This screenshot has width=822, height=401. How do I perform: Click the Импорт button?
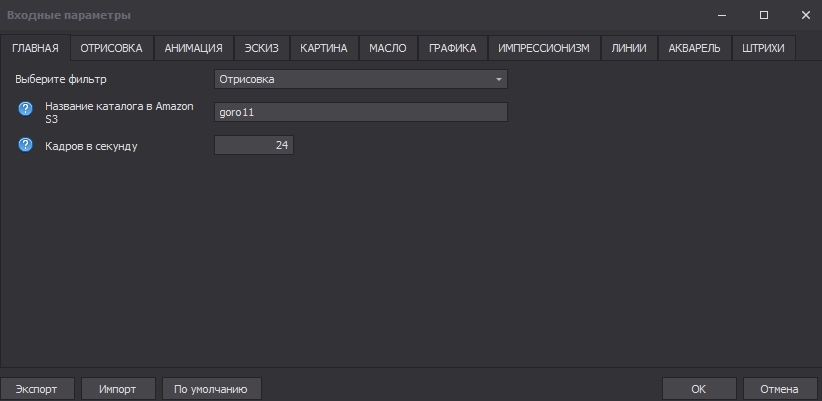117,389
